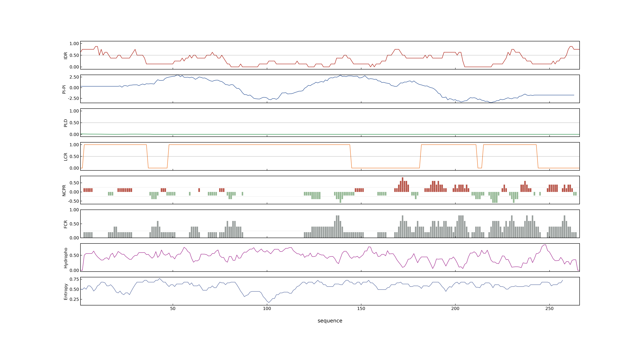
Task: Click the '0.00' tick on IDR axis
Action: pos(74,67)
